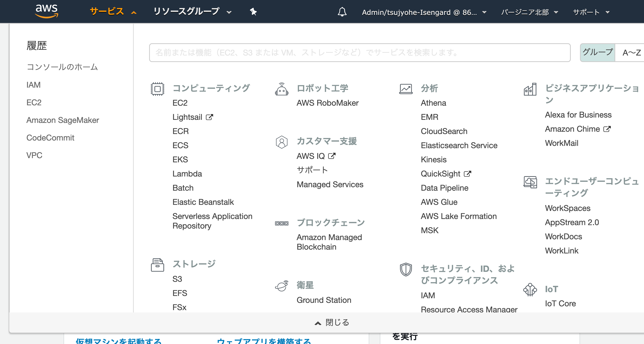Open IoT Core service
Screen dimensions: 644x344
click(560, 303)
